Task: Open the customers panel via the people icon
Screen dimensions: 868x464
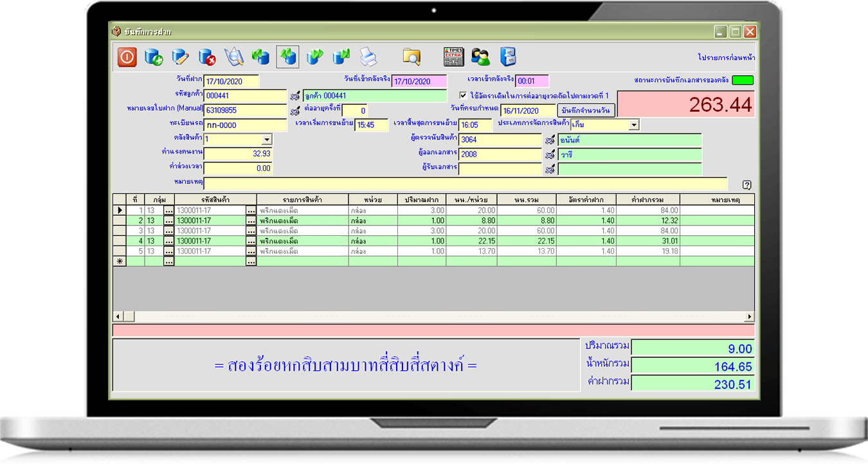Action: (481, 57)
